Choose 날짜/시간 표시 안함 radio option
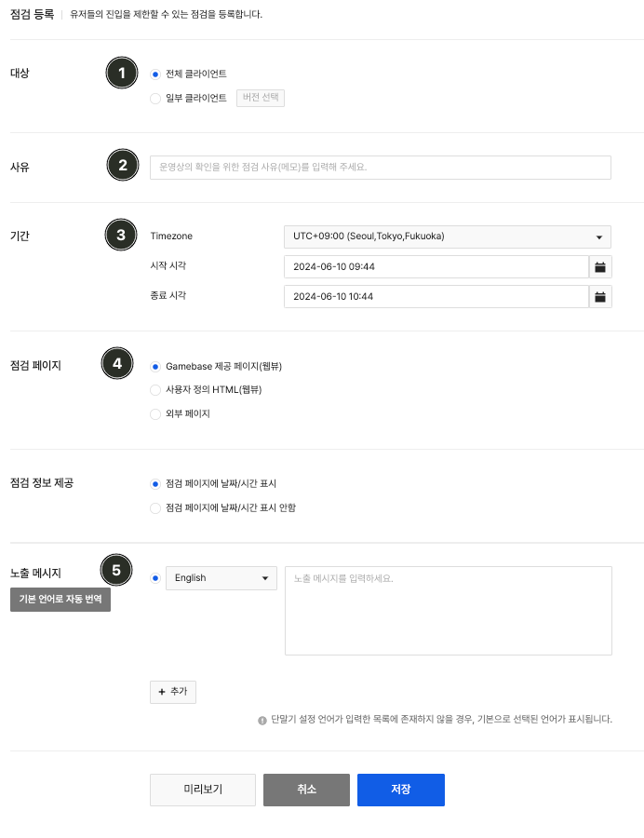This screenshot has height=838, width=644. click(155, 508)
